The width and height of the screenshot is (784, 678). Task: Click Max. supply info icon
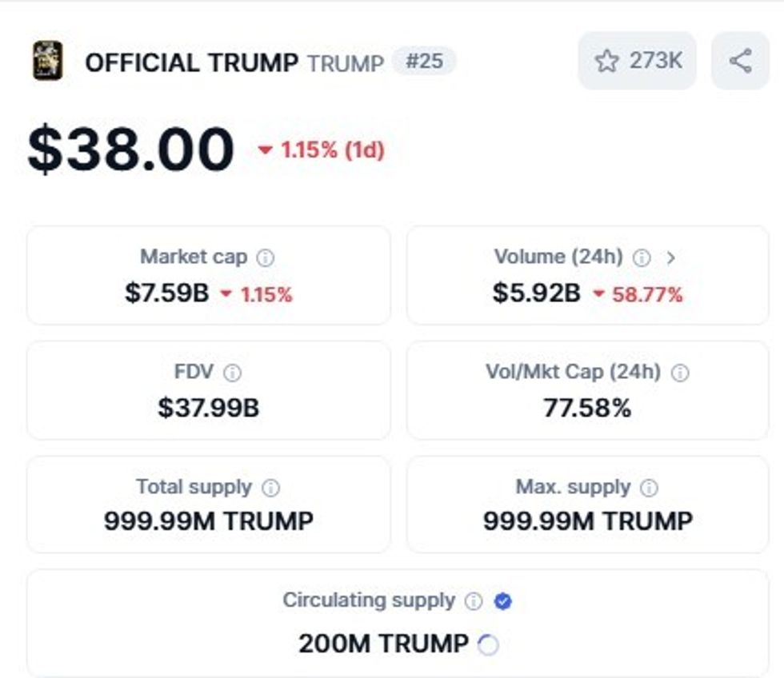point(650,488)
